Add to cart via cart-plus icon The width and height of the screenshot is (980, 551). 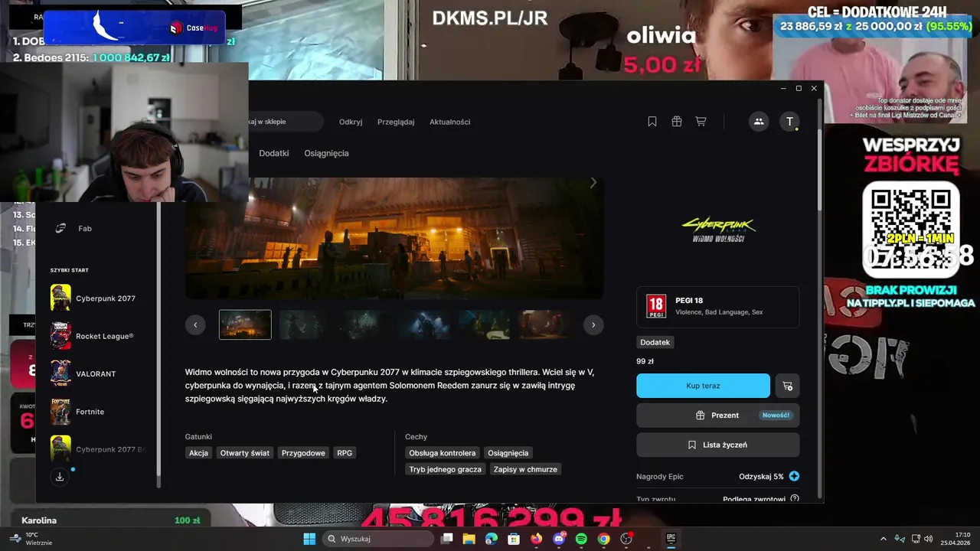(x=787, y=386)
